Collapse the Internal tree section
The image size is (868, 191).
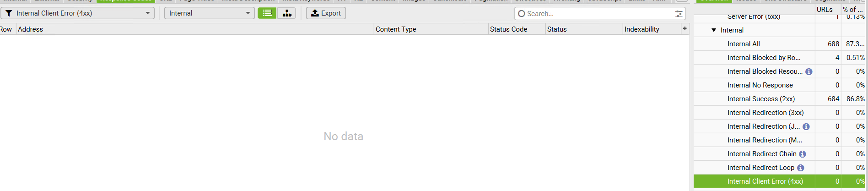click(x=713, y=30)
